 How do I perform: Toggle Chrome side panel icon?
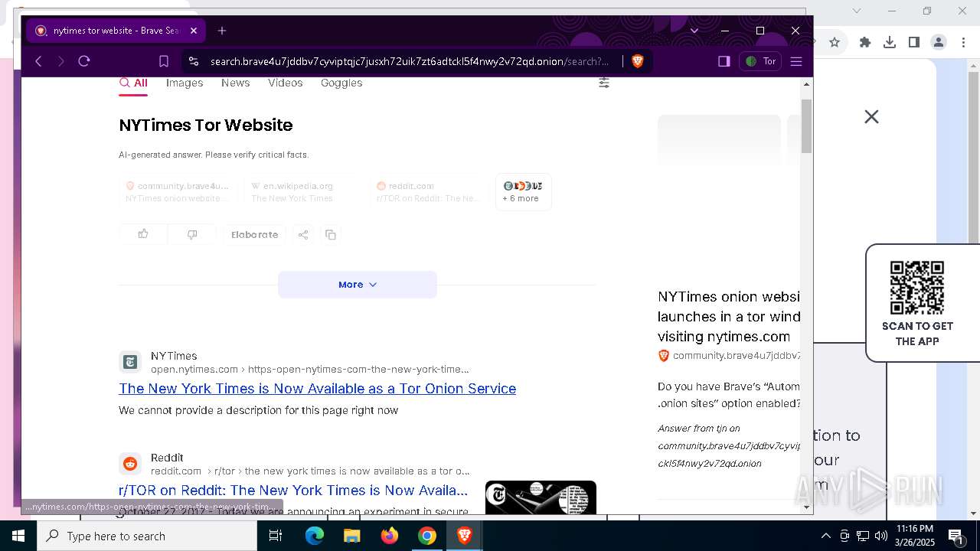tap(914, 42)
